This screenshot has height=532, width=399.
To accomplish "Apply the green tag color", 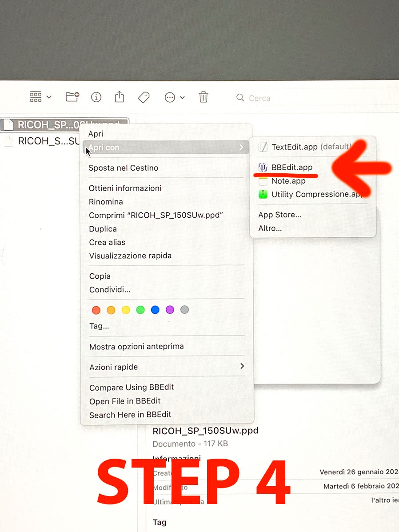I will [140, 309].
